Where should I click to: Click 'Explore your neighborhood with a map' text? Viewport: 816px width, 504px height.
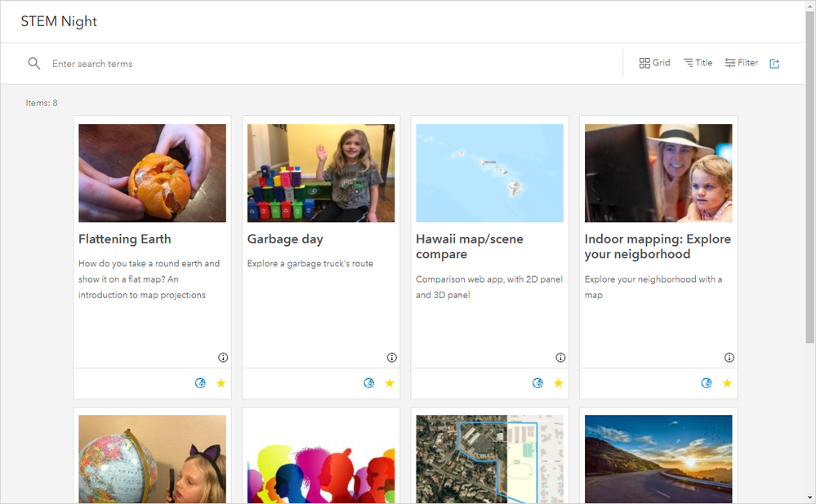pos(653,287)
